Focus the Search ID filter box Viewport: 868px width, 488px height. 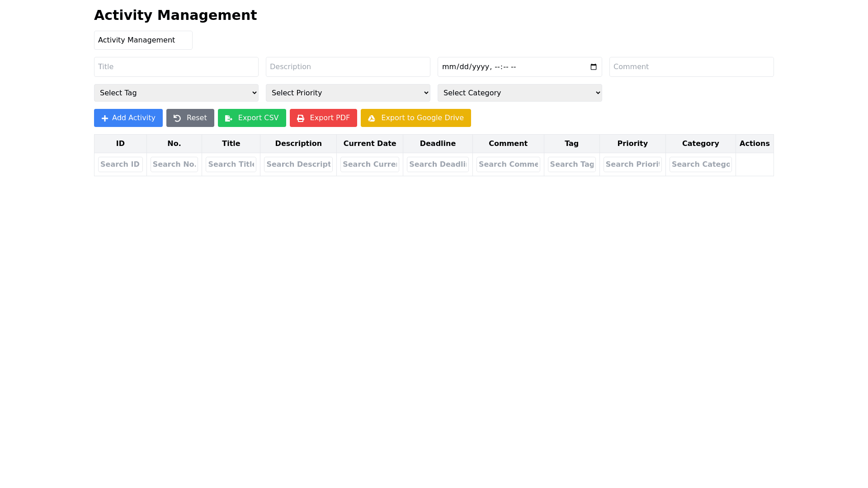(x=120, y=164)
